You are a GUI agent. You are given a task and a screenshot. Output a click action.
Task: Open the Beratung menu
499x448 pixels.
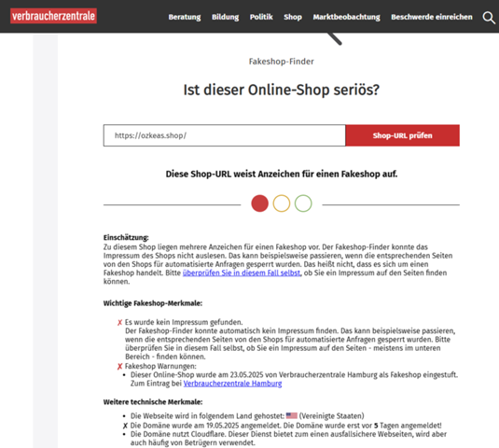click(185, 17)
